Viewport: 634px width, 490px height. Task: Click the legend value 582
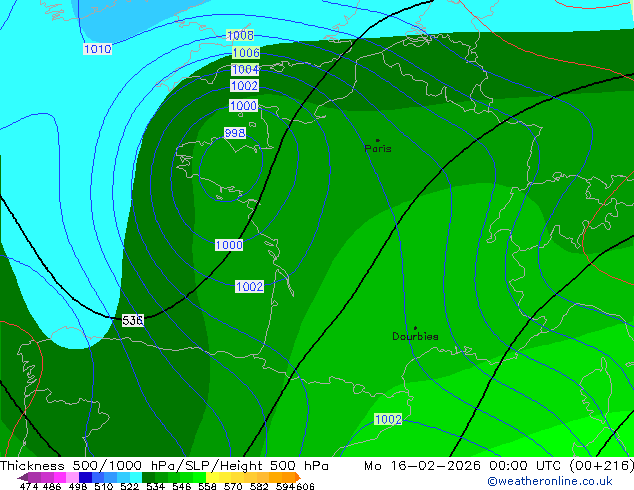259,486
